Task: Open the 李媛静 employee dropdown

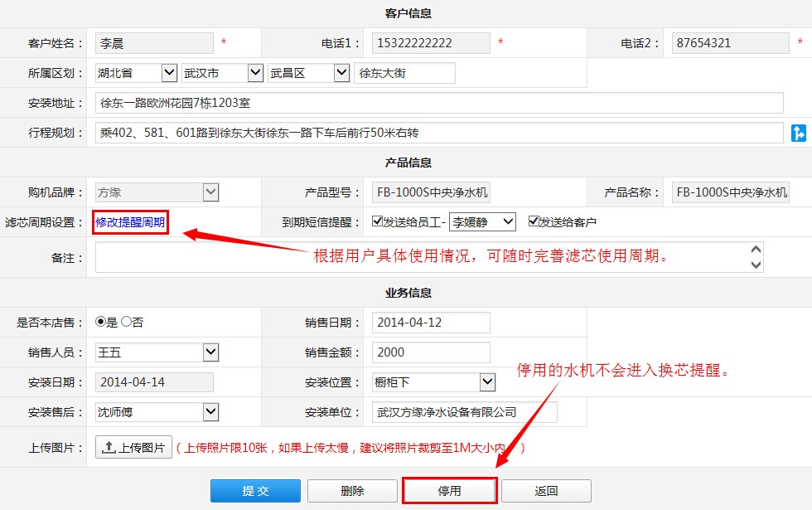Action: coord(508,222)
